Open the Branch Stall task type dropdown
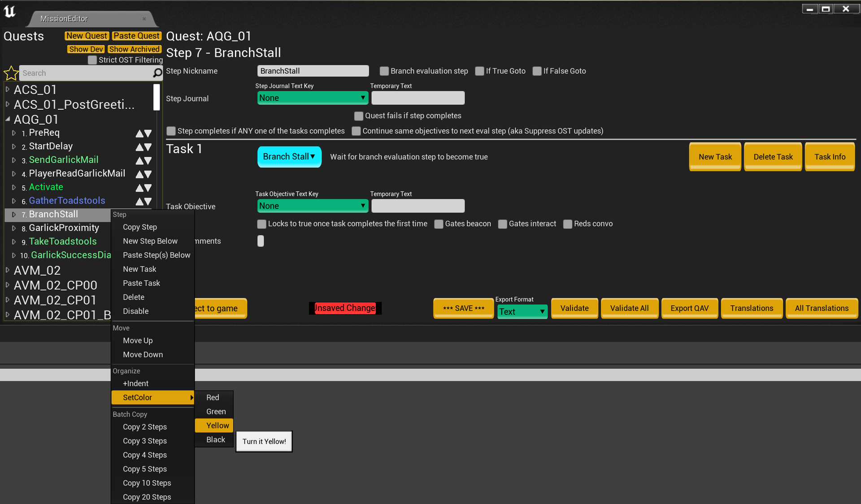The image size is (861, 504). pos(289,157)
